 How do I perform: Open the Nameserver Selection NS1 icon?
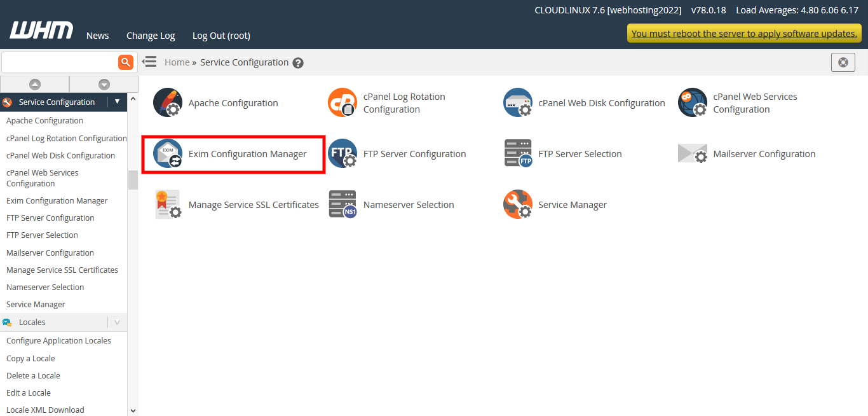342,205
